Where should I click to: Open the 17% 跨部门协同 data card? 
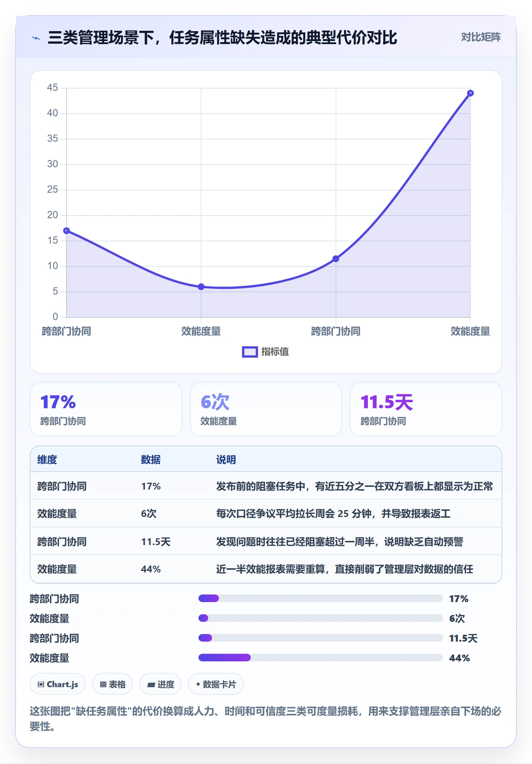tap(106, 409)
